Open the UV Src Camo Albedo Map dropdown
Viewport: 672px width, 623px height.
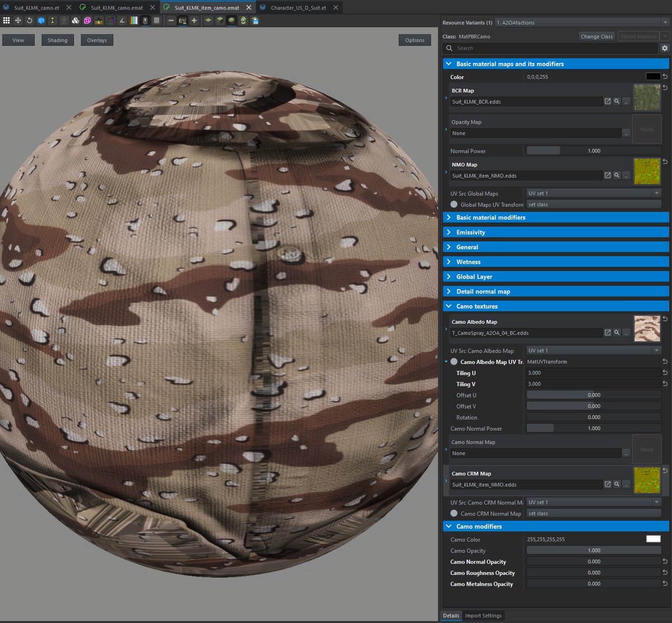[x=594, y=351]
